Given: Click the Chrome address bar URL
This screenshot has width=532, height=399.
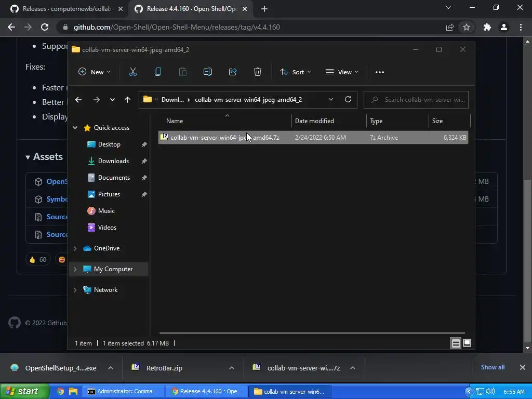Looking at the screenshot, I should 177,27.
